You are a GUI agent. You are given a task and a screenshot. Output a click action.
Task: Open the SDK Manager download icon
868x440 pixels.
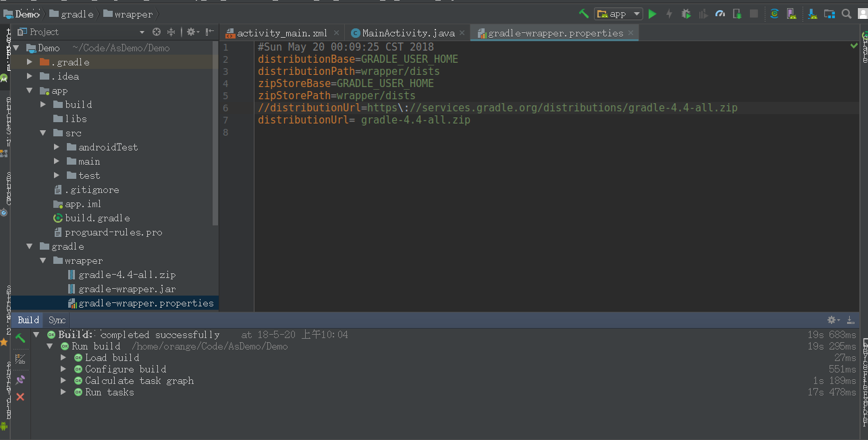click(x=813, y=13)
